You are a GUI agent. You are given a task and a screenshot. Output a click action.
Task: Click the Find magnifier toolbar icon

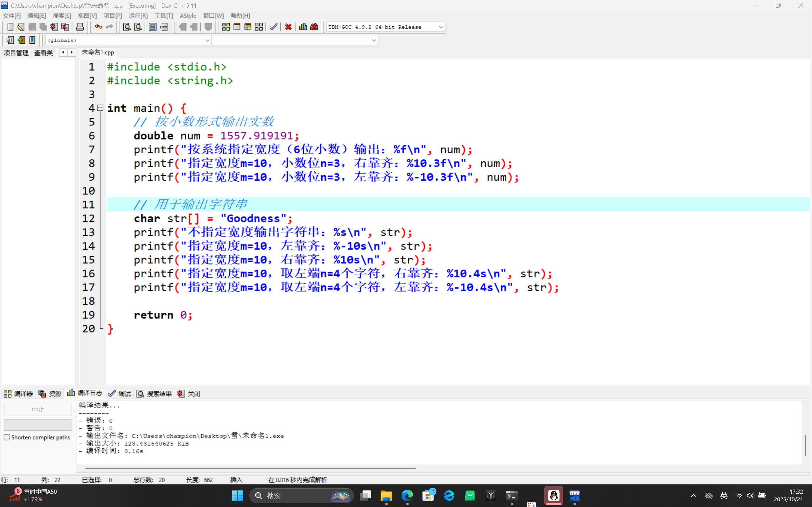127,27
